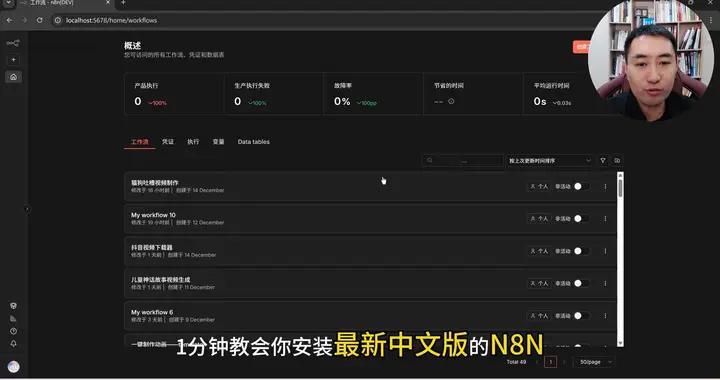Click into the workflow search field
720x380 pixels.
(462, 161)
